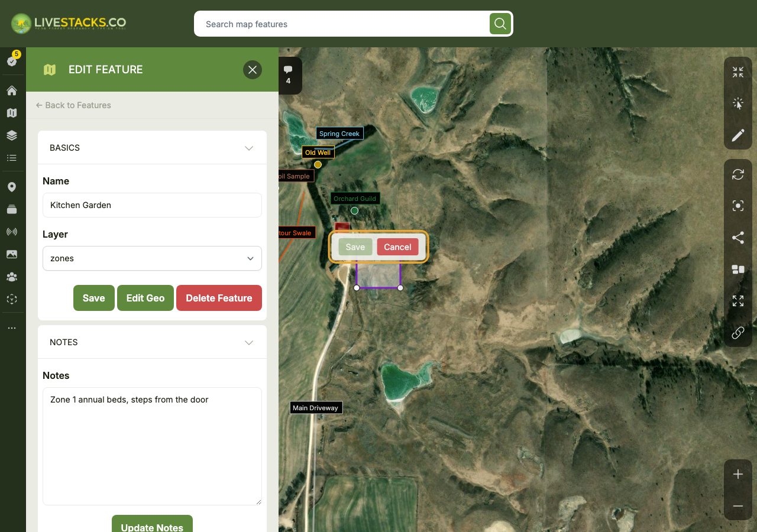Click the faded Save in map geometry popup
Screen dimensions: 757x532
[x=355, y=247]
